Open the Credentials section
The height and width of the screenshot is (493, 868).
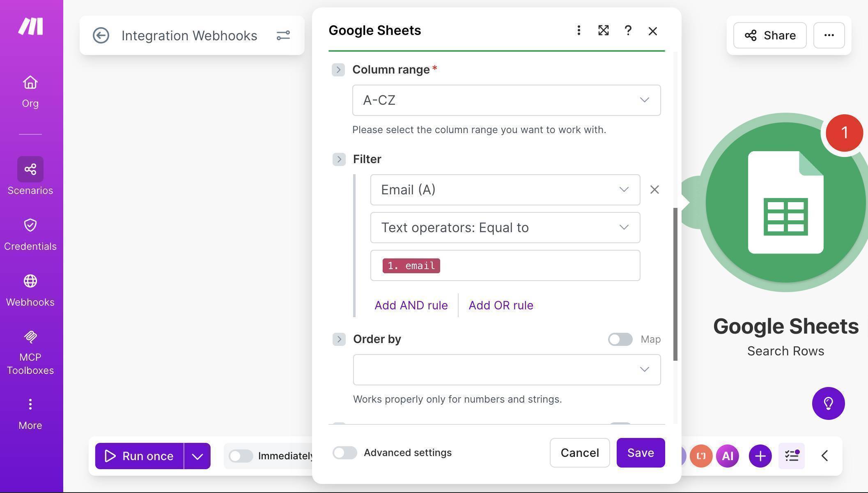(x=30, y=232)
